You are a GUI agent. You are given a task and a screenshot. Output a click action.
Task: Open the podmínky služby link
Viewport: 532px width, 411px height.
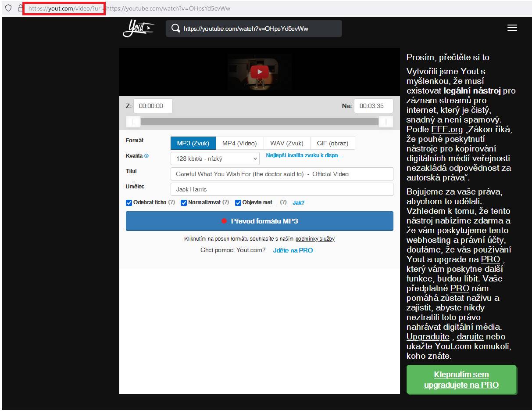coord(315,239)
